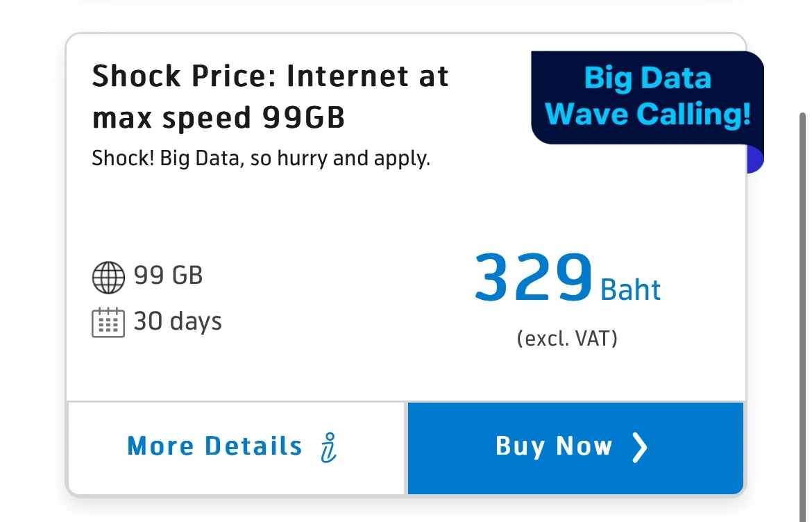Click the (excl. VAT) note
The width and height of the screenshot is (812, 522).
click(567, 339)
